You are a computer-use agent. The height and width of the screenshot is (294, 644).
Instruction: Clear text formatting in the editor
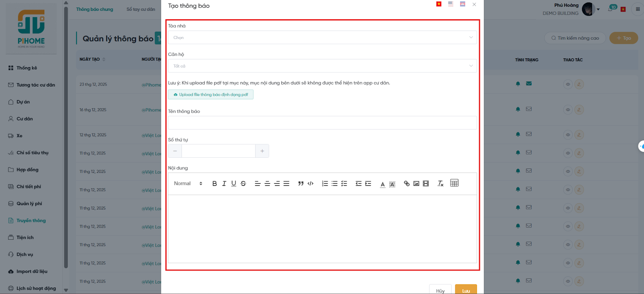[440, 183]
